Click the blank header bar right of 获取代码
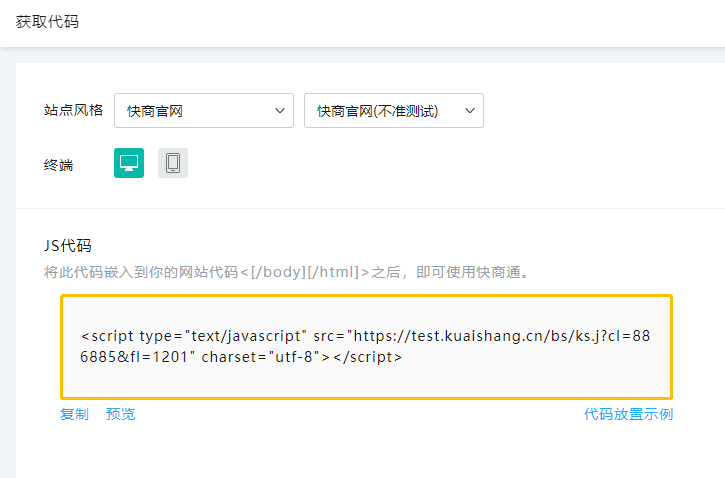Viewport: 725px width, 478px height. click(x=400, y=22)
